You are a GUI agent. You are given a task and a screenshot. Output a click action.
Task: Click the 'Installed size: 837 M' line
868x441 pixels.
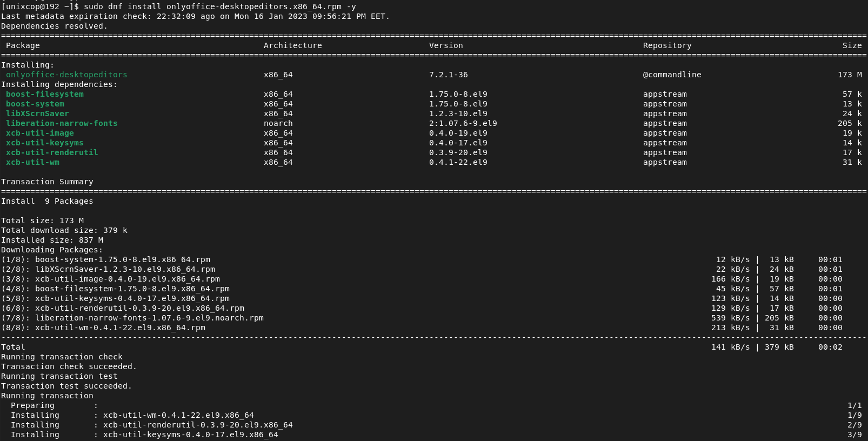coord(52,240)
